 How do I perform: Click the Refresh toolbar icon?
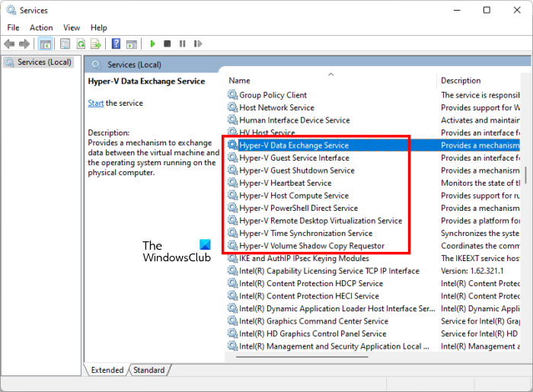click(x=81, y=44)
